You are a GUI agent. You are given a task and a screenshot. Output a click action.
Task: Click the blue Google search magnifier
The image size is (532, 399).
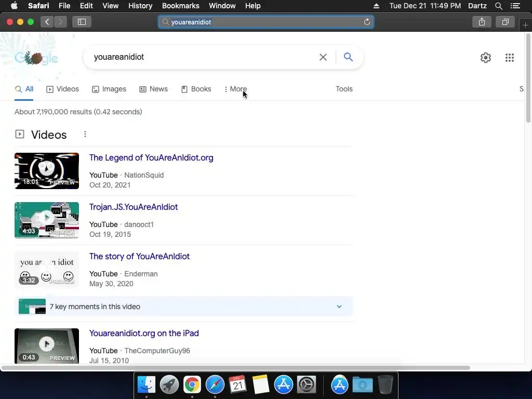click(x=348, y=57)
